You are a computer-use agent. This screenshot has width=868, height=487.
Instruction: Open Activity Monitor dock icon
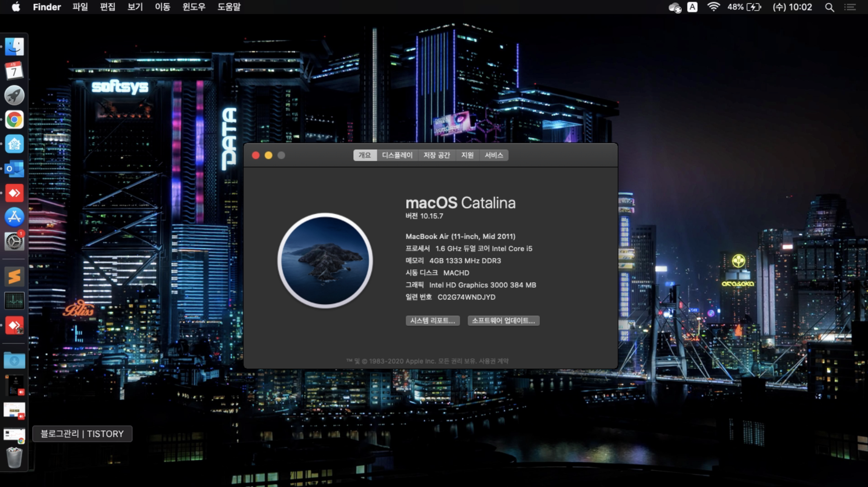[14, 301]
